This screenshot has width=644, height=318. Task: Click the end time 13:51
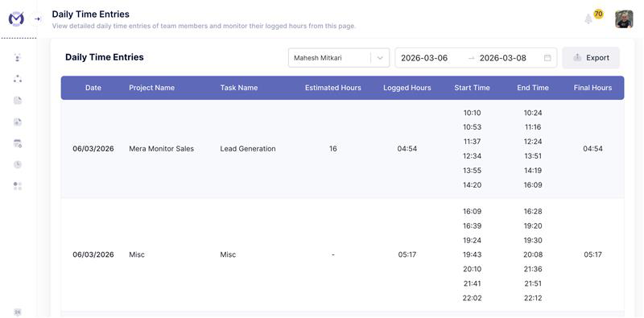coord(533,155)
